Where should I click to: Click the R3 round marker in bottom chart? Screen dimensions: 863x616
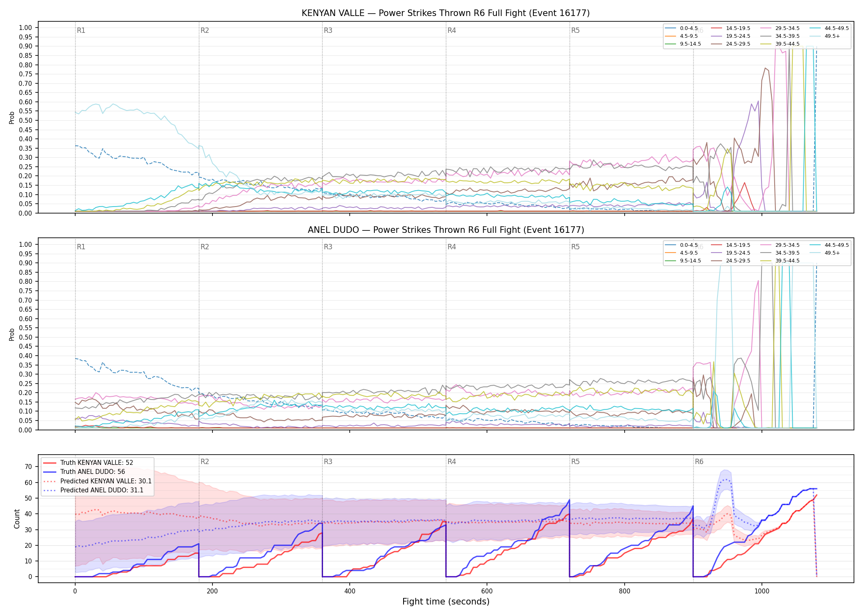pos(328,462)
